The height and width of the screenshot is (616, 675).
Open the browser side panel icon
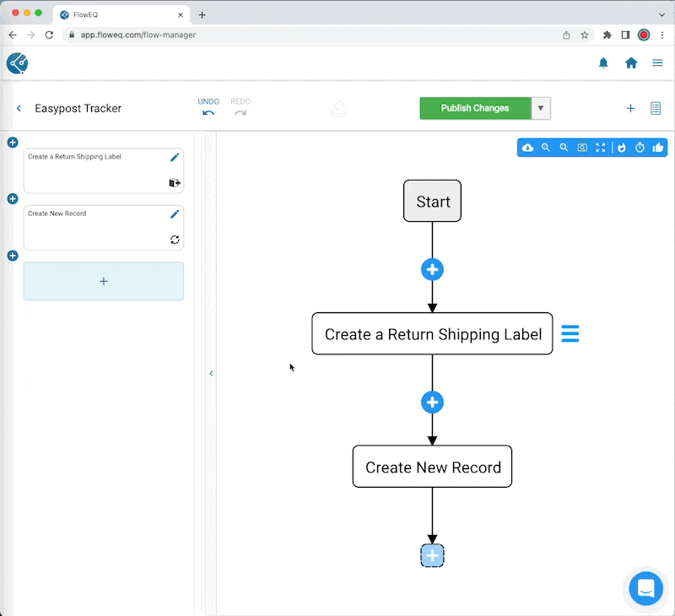pyautogui.click(x=625, y=35)
